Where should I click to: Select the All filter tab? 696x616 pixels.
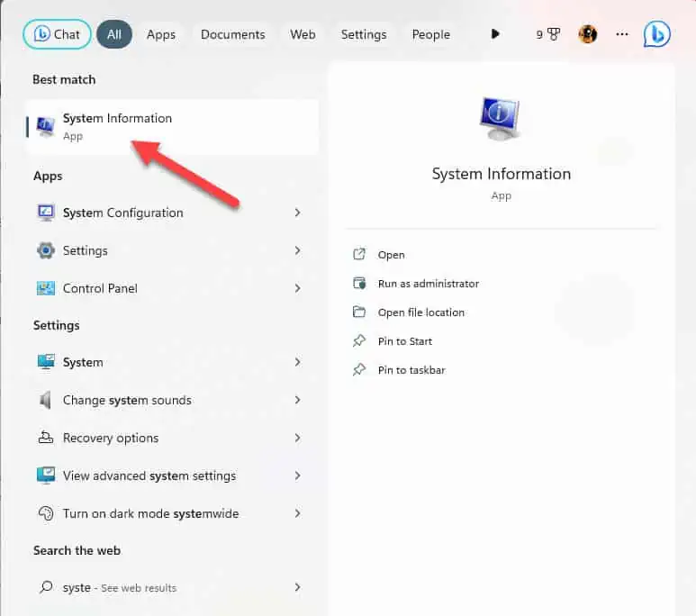click(114, 34)
